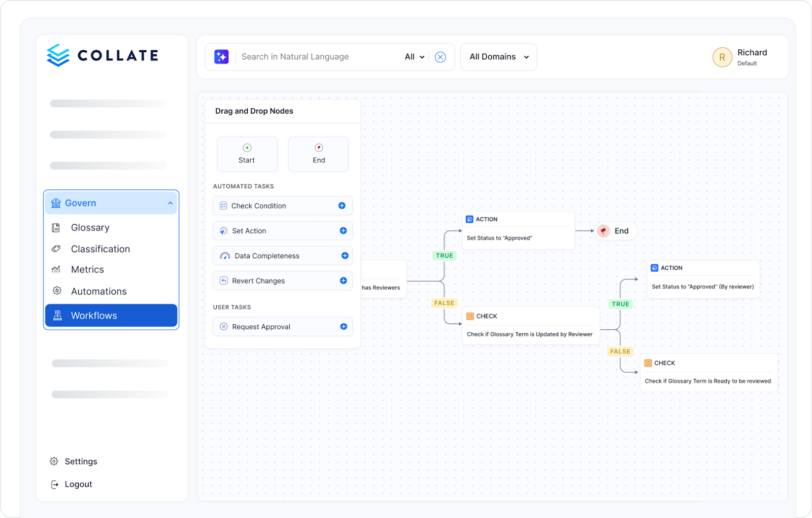Click the Glossary book icon
Image resolution: width=812 pixels, height=518 pixels.
(x=56, y=228)
